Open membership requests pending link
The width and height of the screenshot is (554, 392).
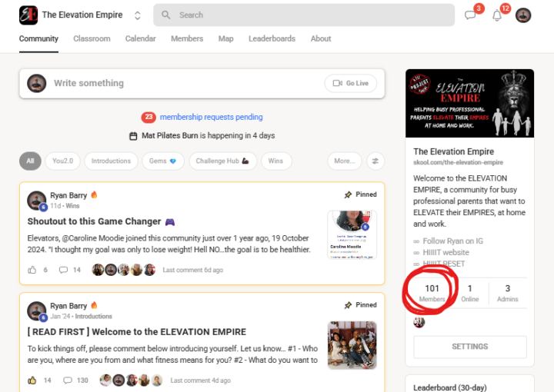(x=211, y=117)
